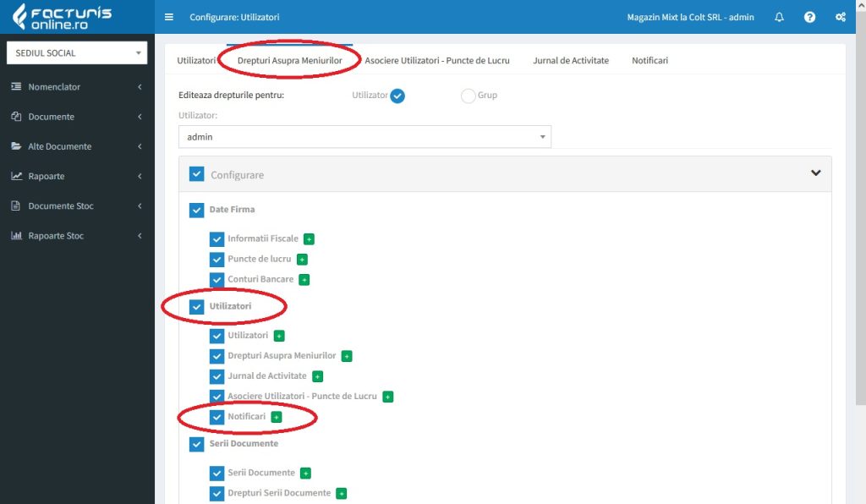Uncheck the Serii Documente sub-item checkbox
866x504 pixels.
217,473
